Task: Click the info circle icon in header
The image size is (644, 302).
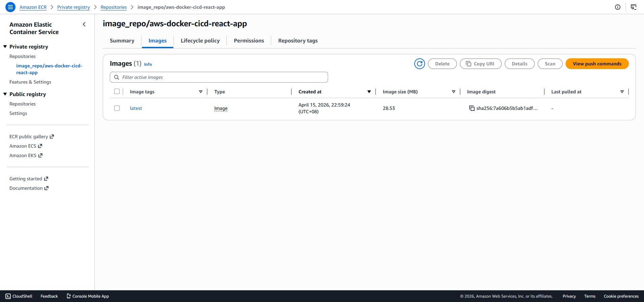Action: 617,7
